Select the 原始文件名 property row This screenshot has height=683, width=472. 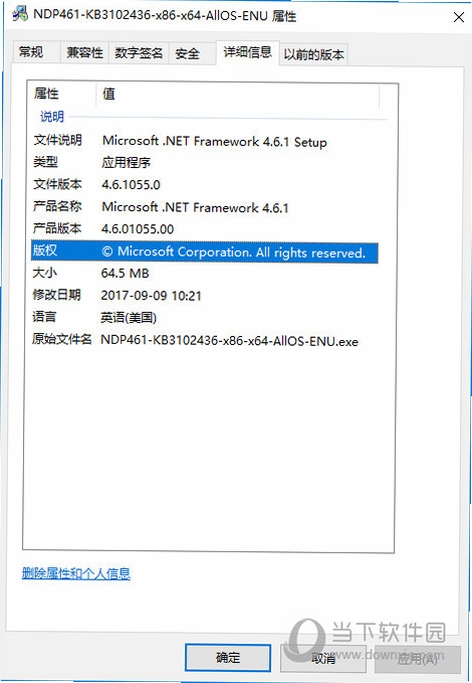click(x=205, y=340)
